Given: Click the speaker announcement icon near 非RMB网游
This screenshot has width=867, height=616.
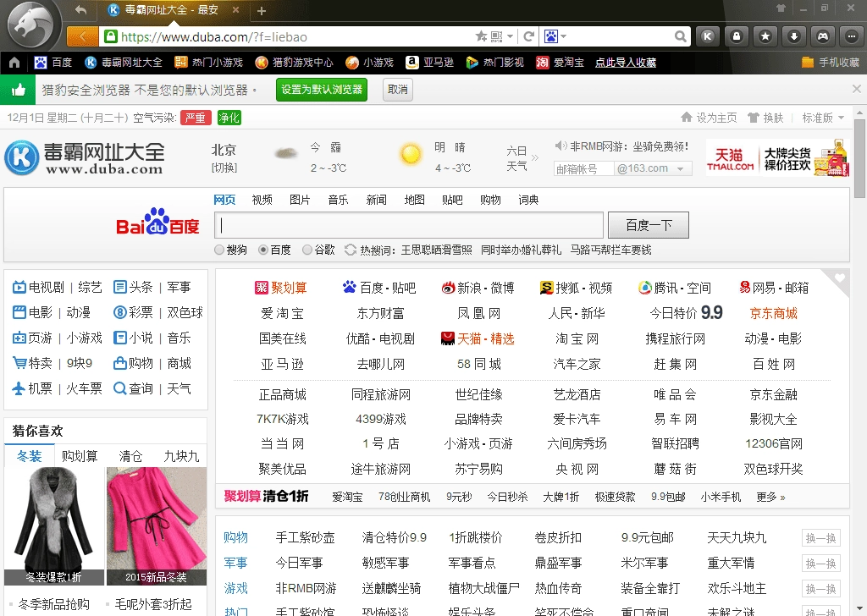Looking at the screenshot, I should click(x=561, y=146).
